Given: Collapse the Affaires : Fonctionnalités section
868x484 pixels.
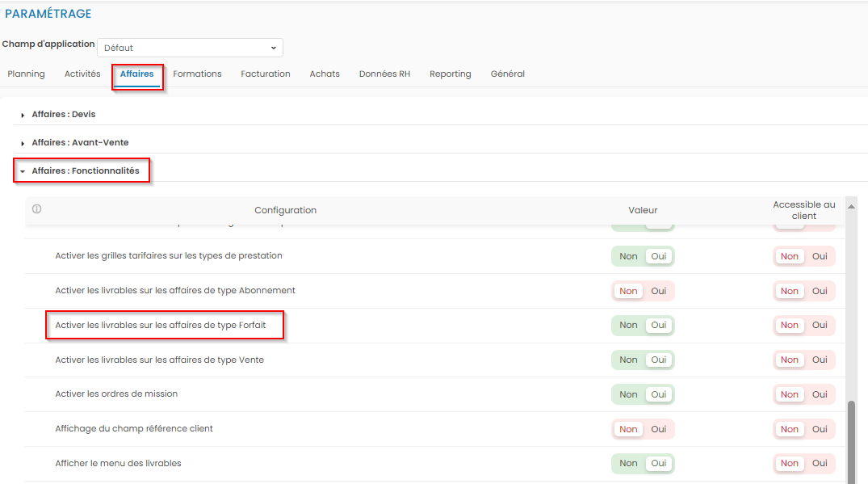Looking at the screenshot, I should tap(85, 171).
